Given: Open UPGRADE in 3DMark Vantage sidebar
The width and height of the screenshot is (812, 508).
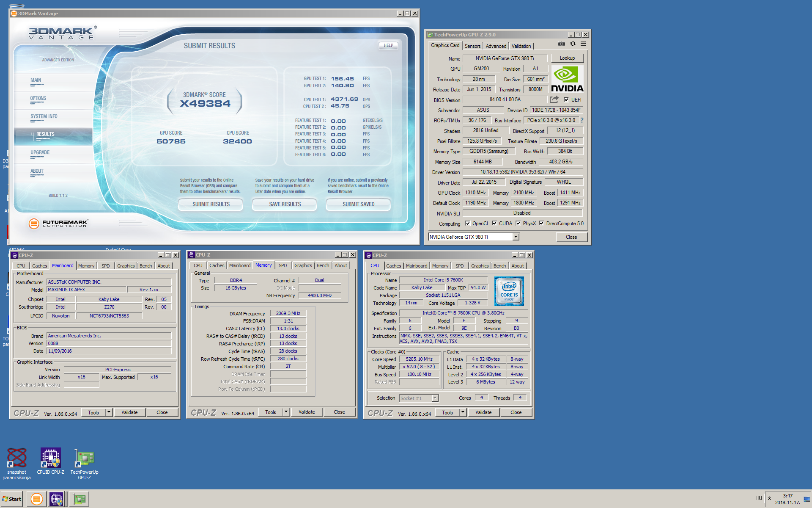Looking at the screenshot, I should coord(53,155).
